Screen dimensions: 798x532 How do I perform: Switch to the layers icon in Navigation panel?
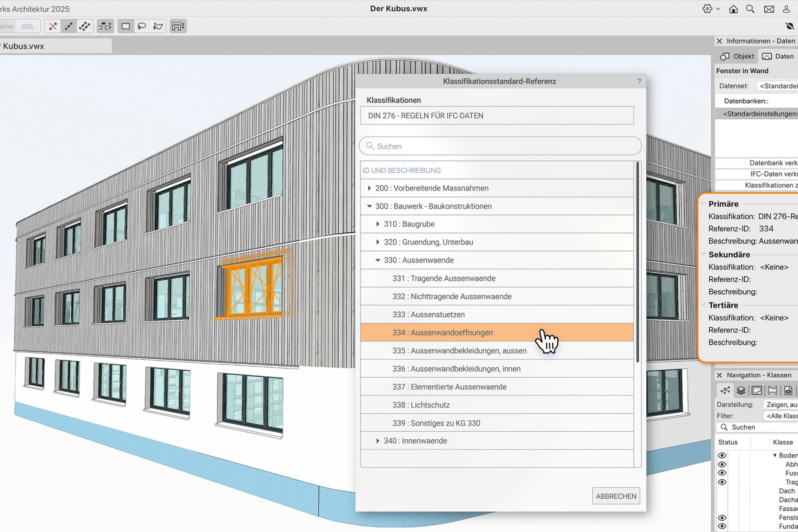(x=741, y=391)
